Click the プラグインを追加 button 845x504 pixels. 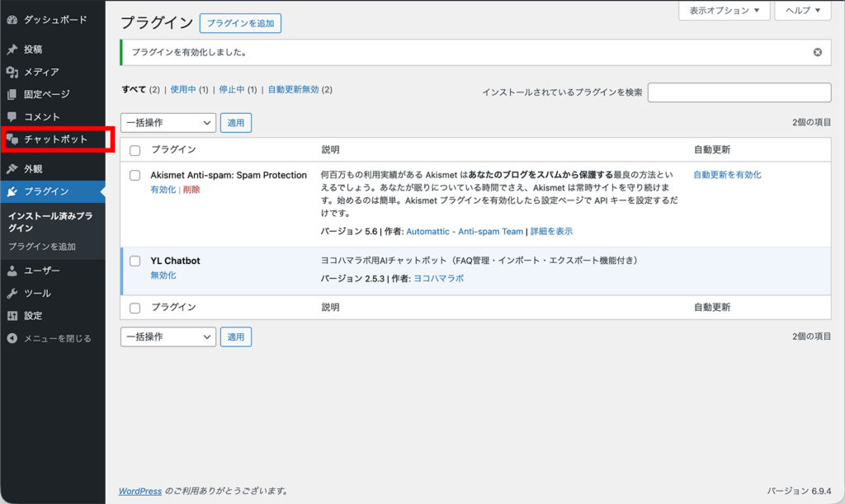tap(240, 23)
